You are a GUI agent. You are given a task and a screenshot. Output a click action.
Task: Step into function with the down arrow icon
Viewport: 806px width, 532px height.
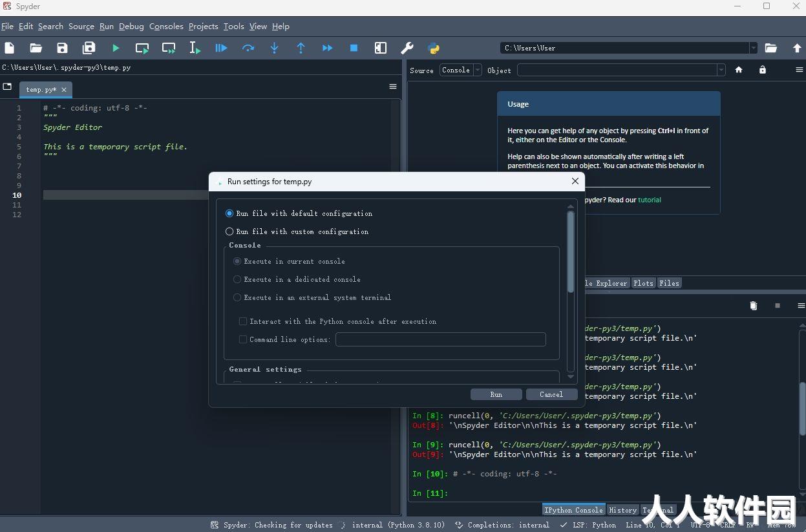click(x=274, y=48)
